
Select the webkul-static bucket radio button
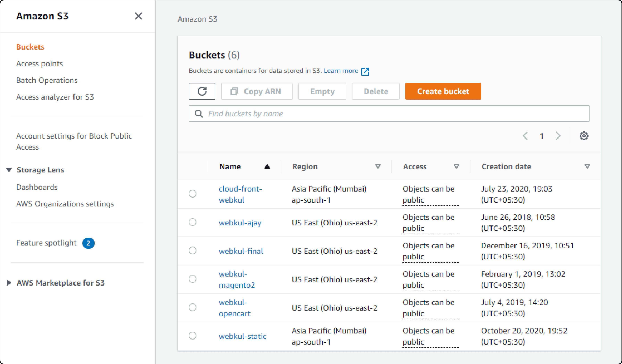192,336
